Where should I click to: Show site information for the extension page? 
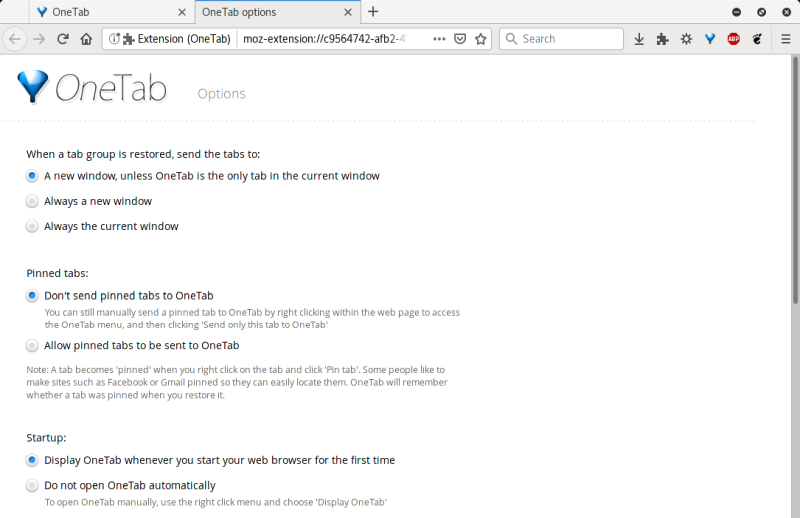114,39
